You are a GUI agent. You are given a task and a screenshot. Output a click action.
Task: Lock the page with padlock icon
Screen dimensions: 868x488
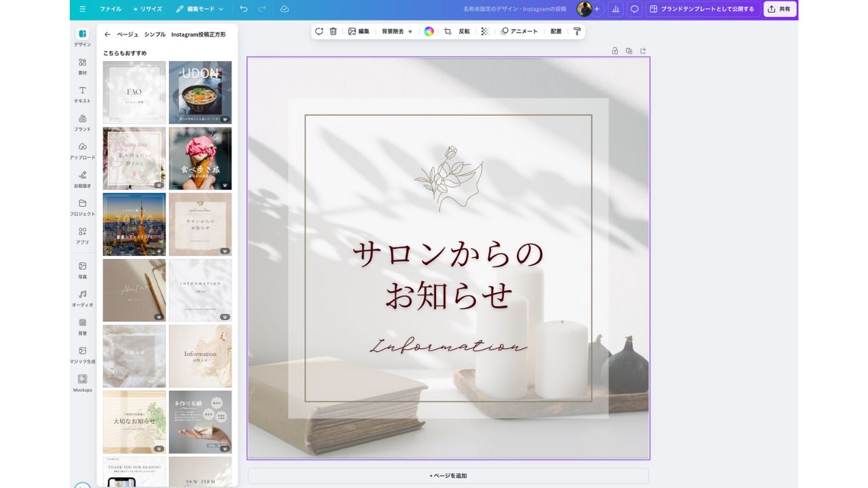[615, 50]
